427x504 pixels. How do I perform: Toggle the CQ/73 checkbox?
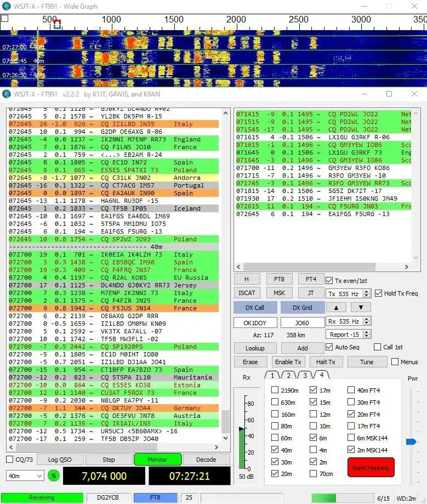tap(10, 460)
